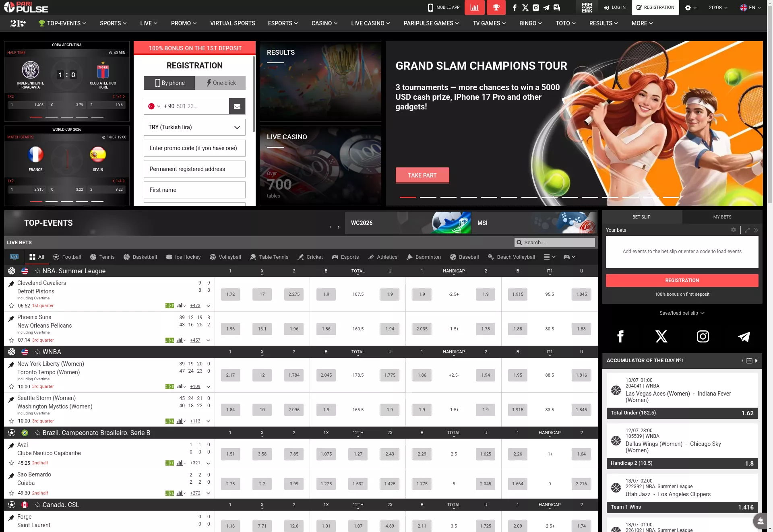The height and width of the screenshot is (532, 773).
Task: Switch to the MY BETS tab
Action: coord(722,217)
